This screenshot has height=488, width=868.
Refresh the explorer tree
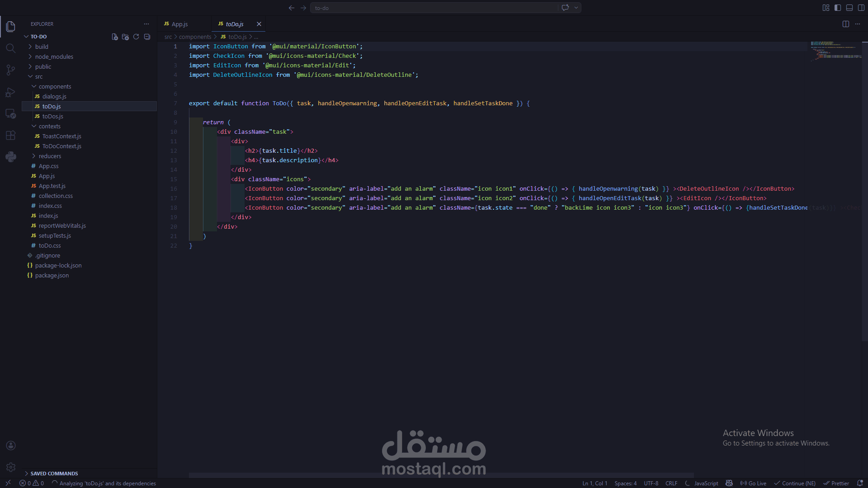point(136,37)
